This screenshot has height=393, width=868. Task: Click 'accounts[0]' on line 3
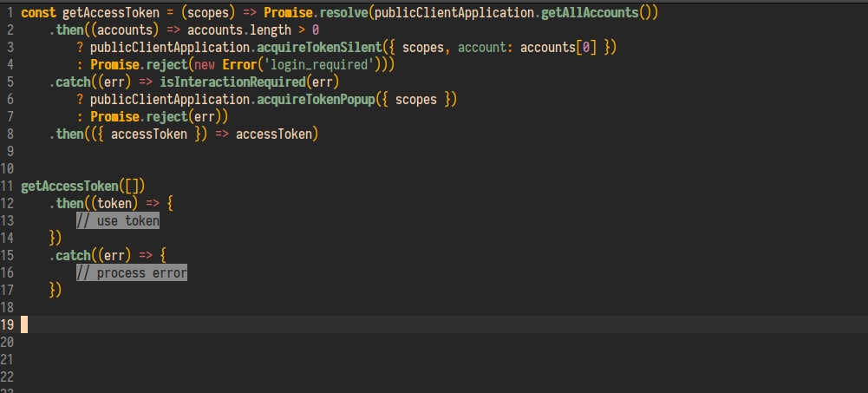point(558,48)
